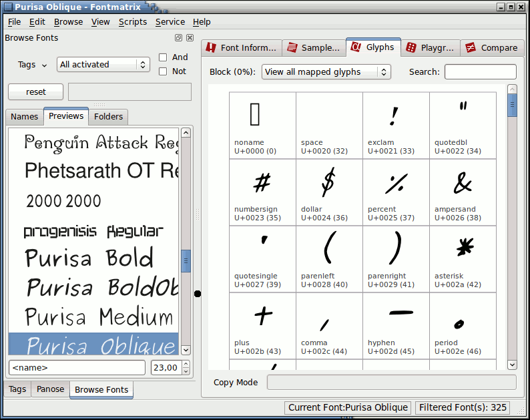
Task: Close the Browse Fonts dock panel
Action: coord(190,38)
